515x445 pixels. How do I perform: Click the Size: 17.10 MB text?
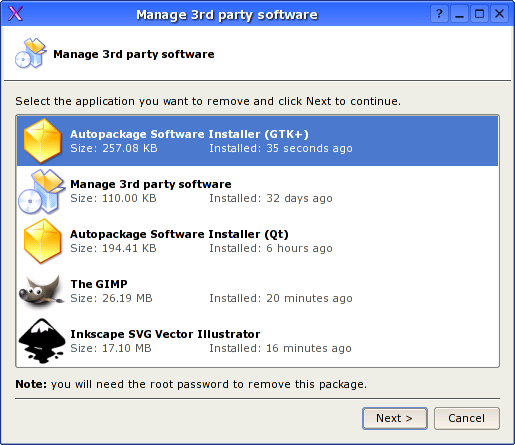[x=111, y=348]
